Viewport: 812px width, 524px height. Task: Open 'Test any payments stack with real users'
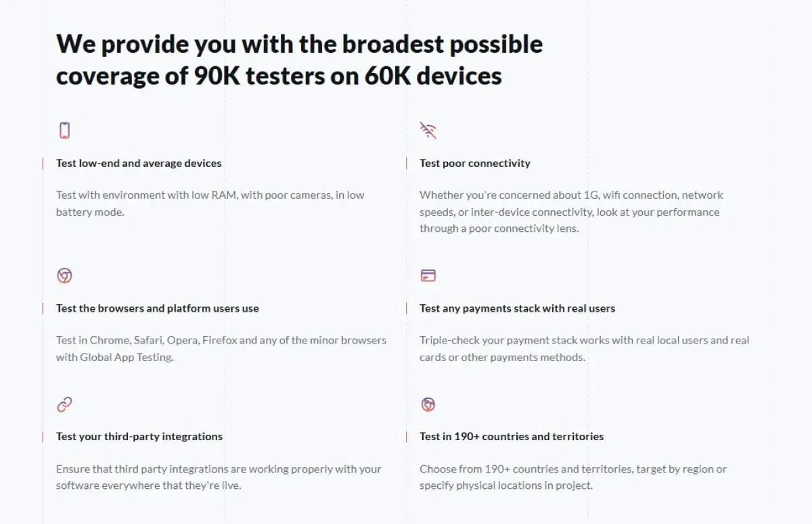click(517, 308)
